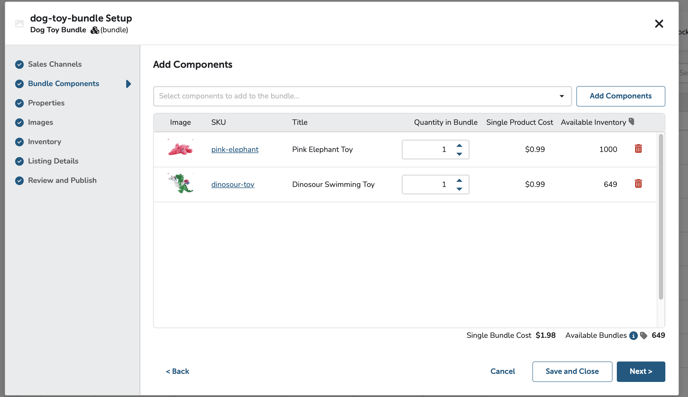This screenshot has width=688, height=397.
Task: Go to Images step
Action: pos(40,122)
